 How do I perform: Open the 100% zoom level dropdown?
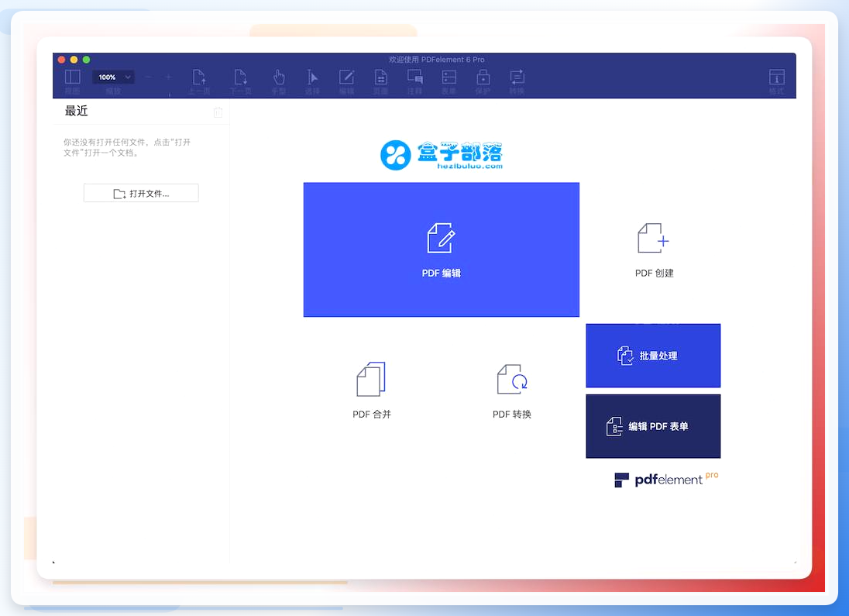[x=113, y=77]
